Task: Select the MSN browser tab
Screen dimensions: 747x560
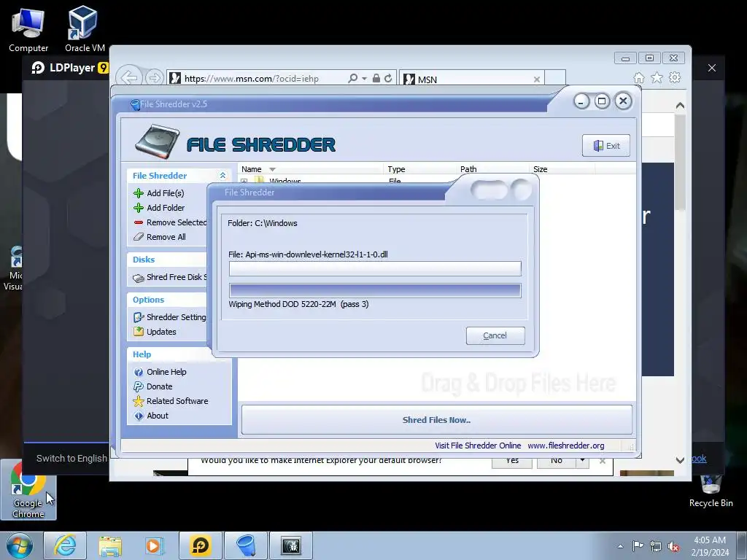Action: [472, 79]
